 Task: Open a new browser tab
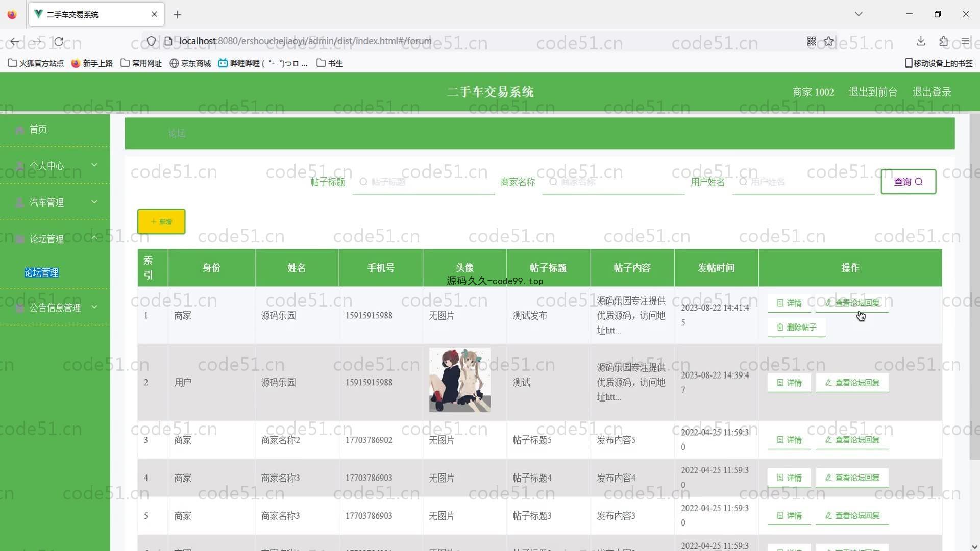point(177,14)
